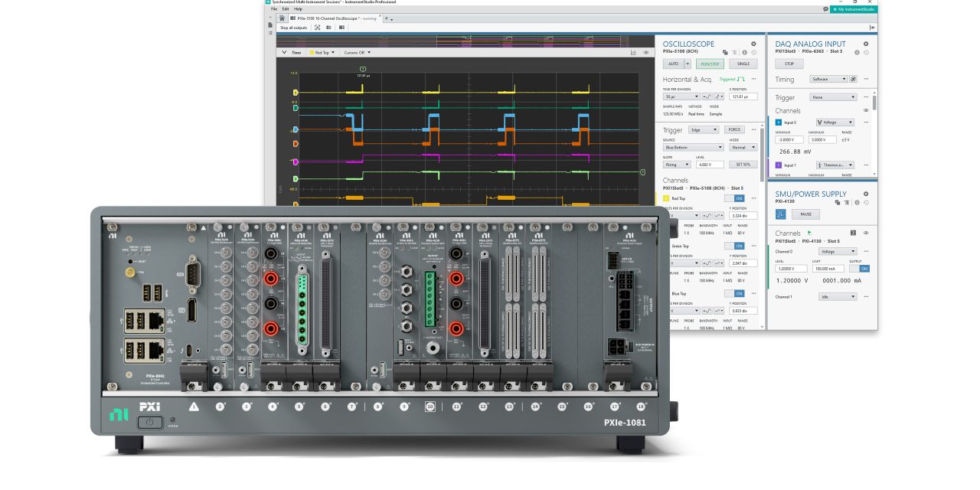Click the AUTO button in Oscilloscope panel
The image size is (980, 490).
coord(673,64)
